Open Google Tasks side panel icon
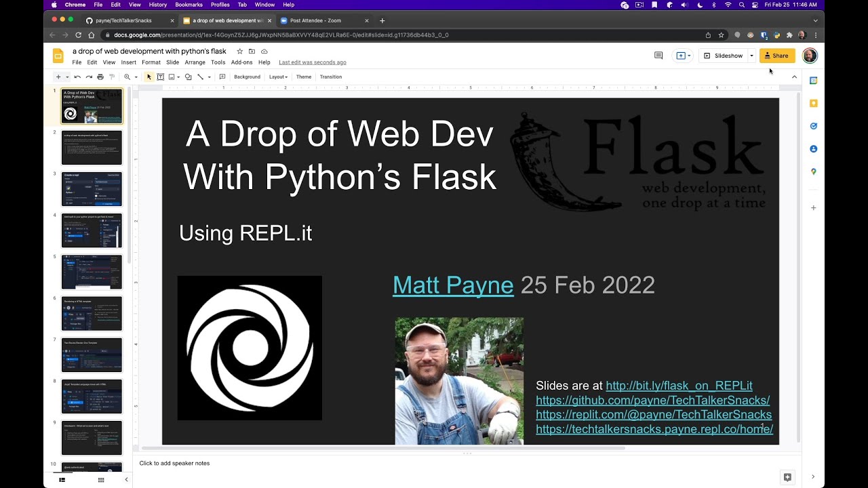868x488 pixels. 813,126
